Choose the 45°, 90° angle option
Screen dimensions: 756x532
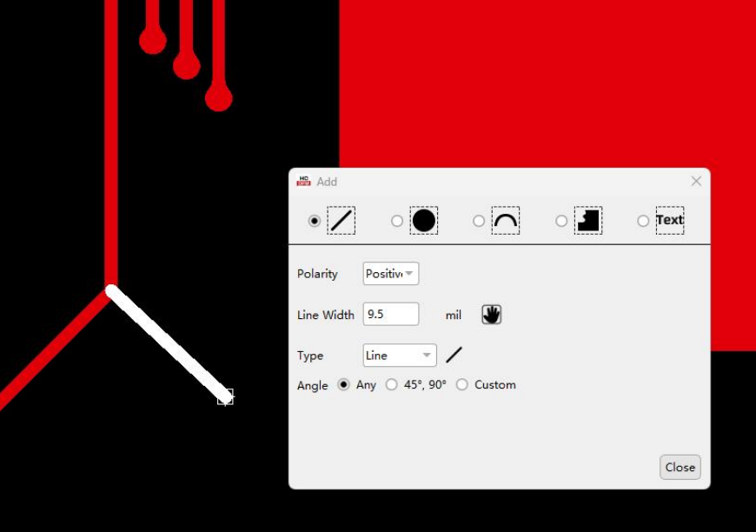392,384
